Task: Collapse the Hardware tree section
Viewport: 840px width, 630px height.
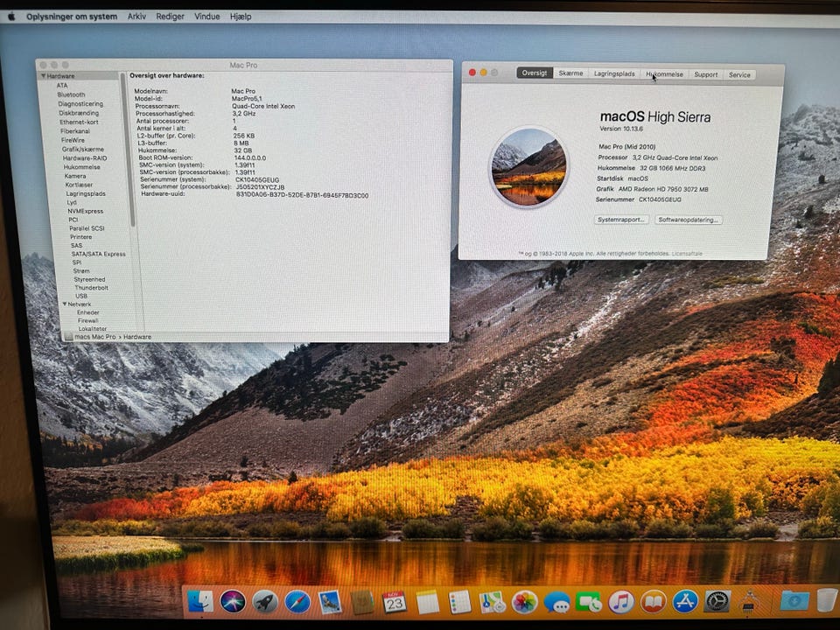Action: [x=44, y=76]
